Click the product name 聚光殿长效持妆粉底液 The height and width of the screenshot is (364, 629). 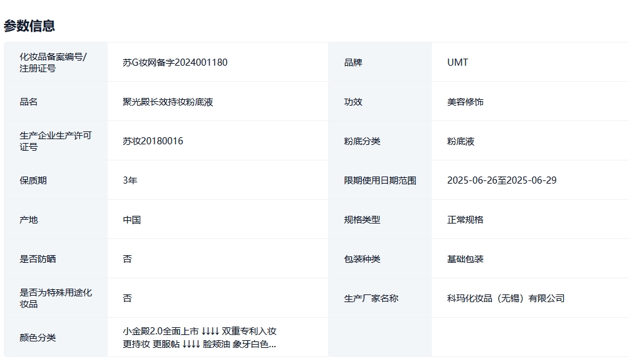pos(168,102)
